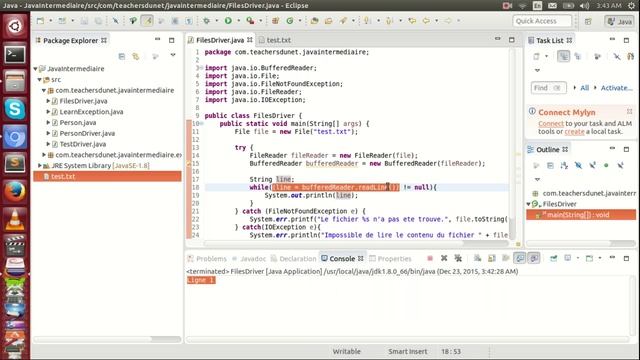Click the New Java Class green icon
Viewport: 640px width, 360px height.
[290, 20]
